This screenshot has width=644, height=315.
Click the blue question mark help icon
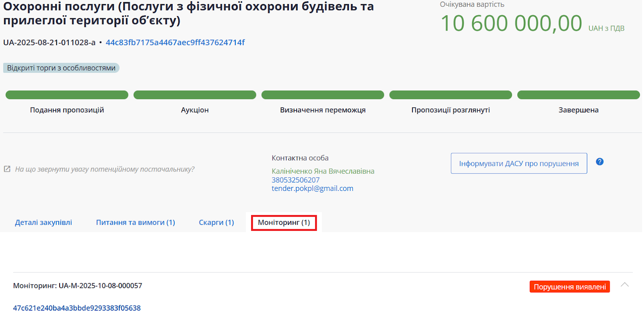[x=599, y=162]
